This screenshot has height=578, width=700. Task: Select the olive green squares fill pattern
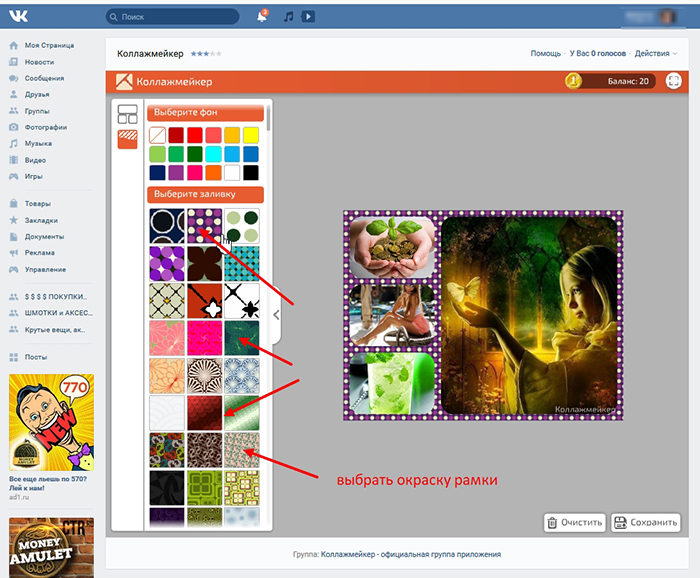pos(204,487)
